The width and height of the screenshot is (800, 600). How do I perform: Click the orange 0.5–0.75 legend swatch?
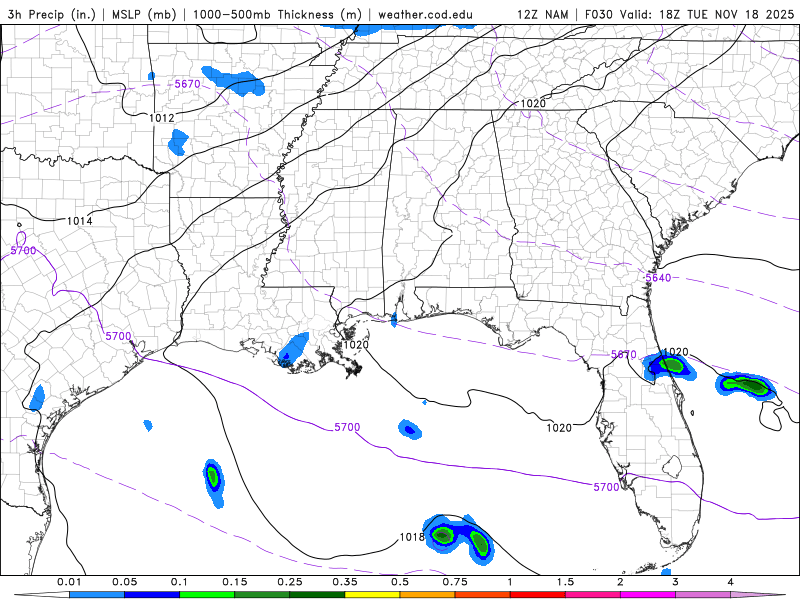pyautogui.click(x=428, y=595)
